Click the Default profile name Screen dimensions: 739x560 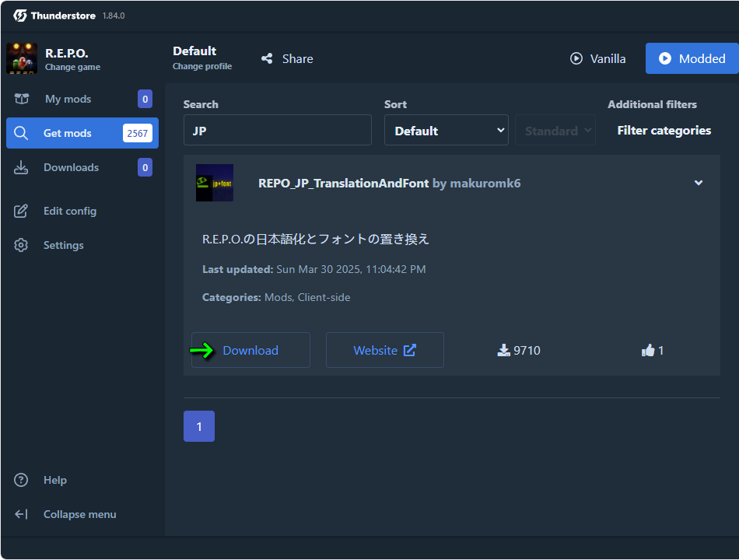(x=194, y=51)
